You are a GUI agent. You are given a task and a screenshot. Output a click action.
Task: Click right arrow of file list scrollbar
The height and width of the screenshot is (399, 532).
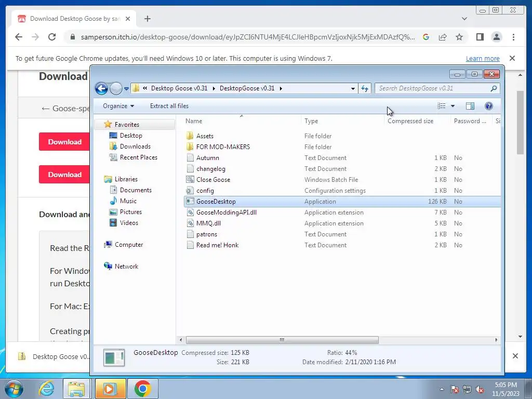496,340
